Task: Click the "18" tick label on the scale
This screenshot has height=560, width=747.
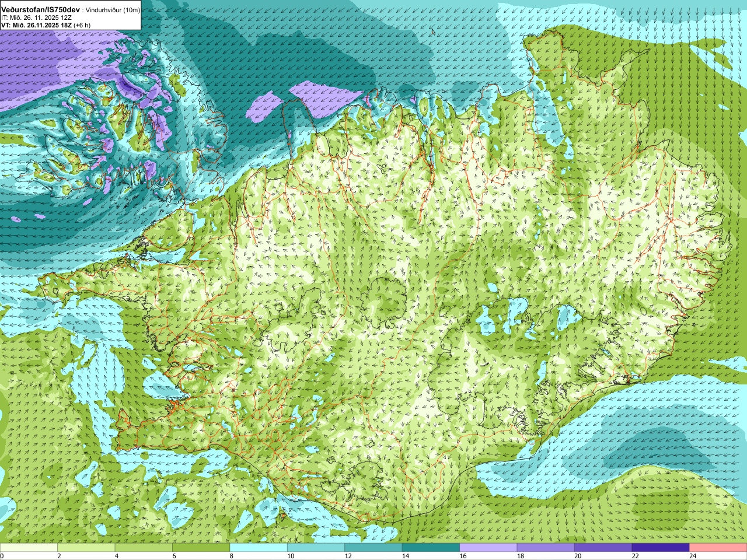Action: tap(520, 556)
